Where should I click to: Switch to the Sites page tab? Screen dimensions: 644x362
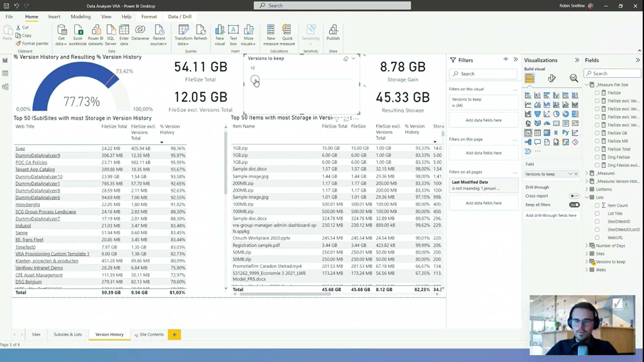pos(36,335)
